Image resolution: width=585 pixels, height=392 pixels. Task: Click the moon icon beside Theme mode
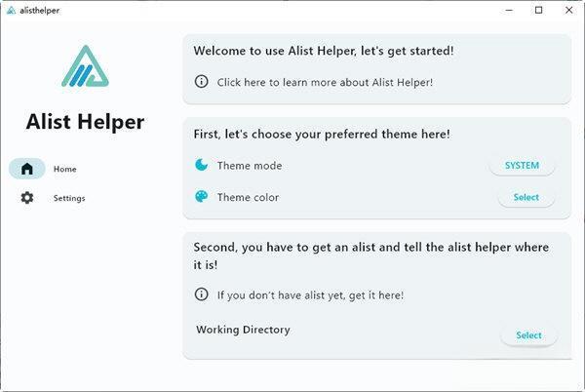point(202,165)
